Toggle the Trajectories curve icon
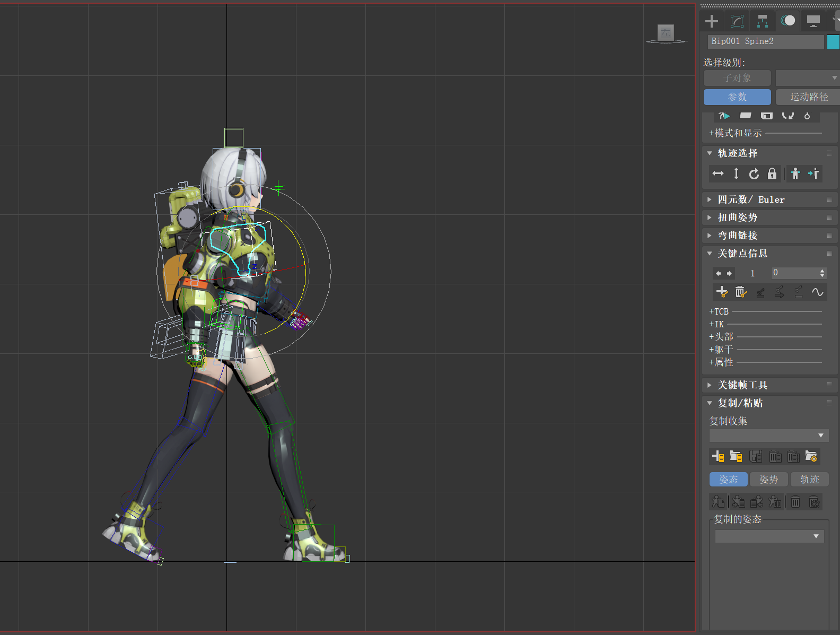 817,292
